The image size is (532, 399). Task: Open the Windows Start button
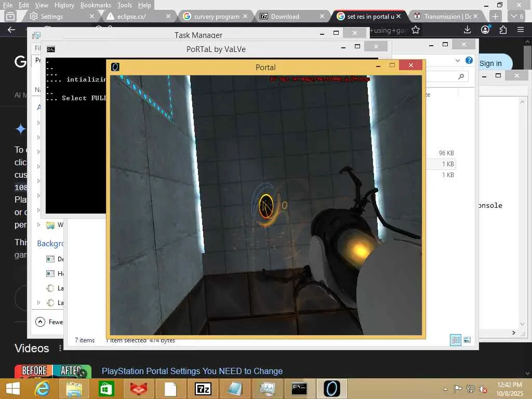(x=13, y=389)
